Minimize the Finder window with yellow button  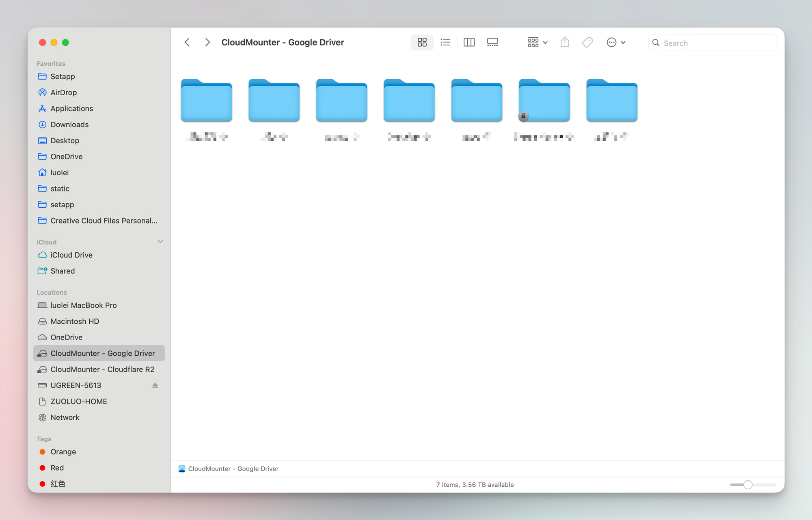click(x=54, y=42)
